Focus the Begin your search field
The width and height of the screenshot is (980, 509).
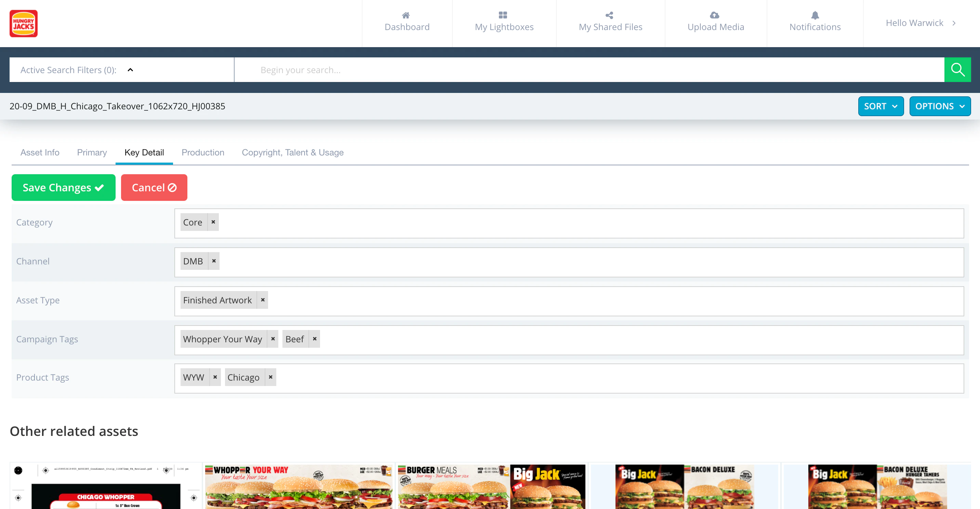point(589,70)
